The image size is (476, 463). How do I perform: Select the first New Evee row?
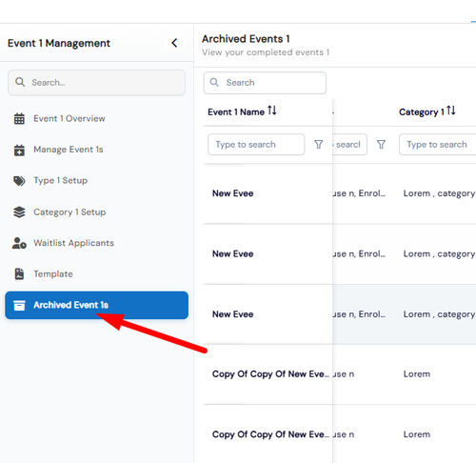click(233, 193)
